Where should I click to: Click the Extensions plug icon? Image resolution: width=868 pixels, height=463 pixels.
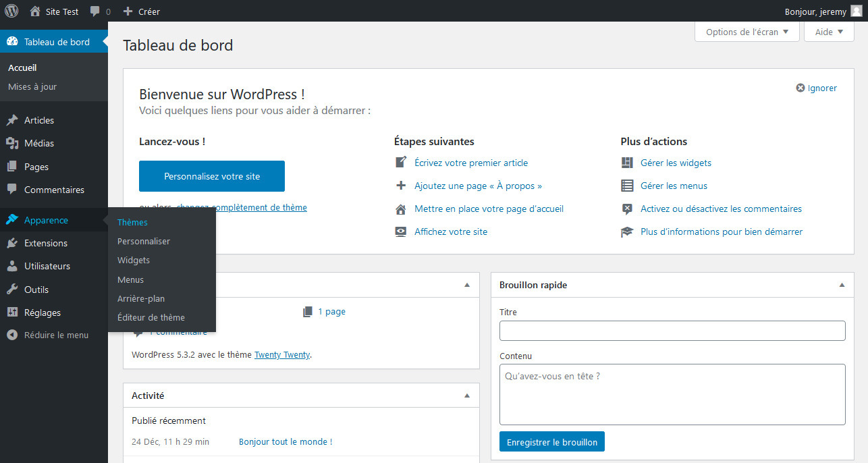tap(12, 243)
